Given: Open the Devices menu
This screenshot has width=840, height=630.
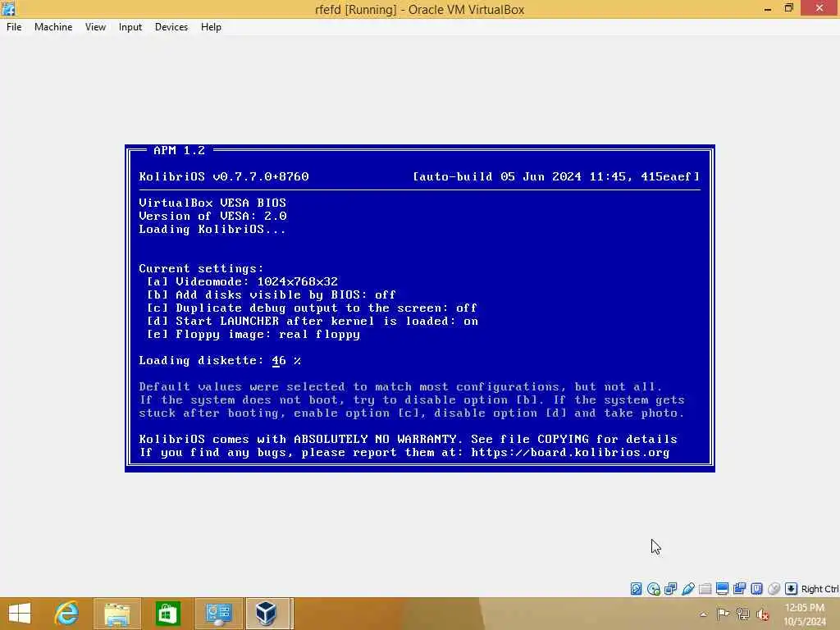Looking at the screenshot, I should (x=171, y=27).
